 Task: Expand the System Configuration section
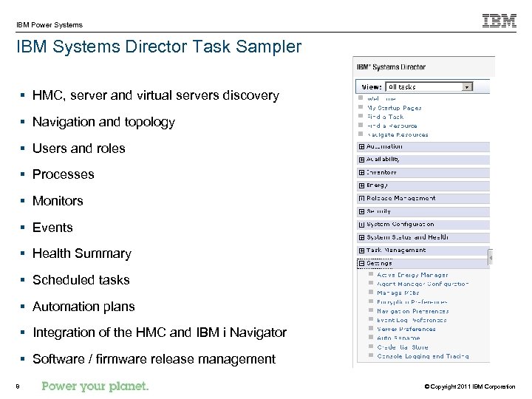tap(361, 225)
